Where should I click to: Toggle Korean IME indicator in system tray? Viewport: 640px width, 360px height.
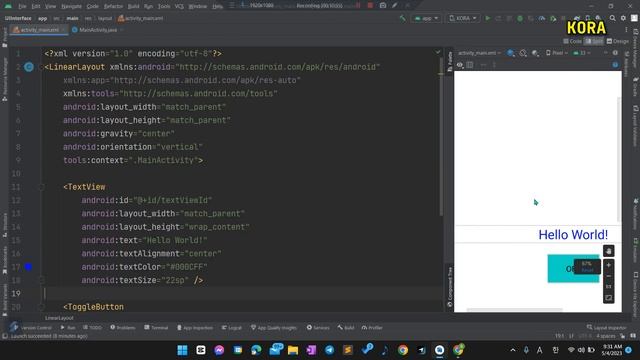click(555, 350)
